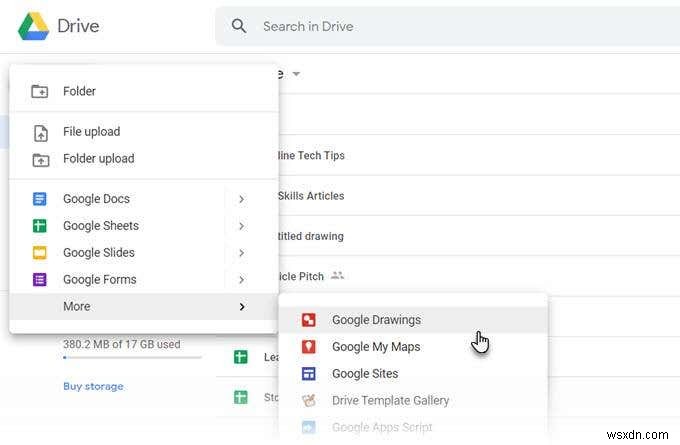Open the More menu entry
This screenshot has height=445, width=680.
click(144, 307)
